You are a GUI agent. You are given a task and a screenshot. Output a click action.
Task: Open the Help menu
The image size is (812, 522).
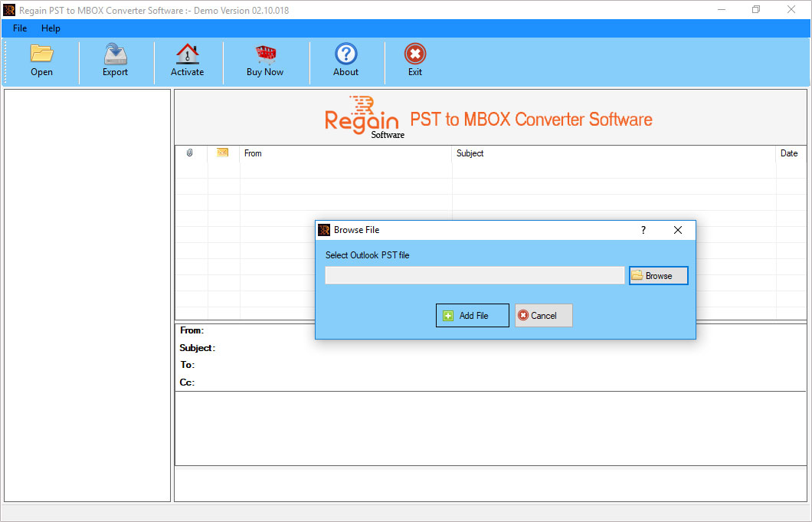tap(51, 28)
